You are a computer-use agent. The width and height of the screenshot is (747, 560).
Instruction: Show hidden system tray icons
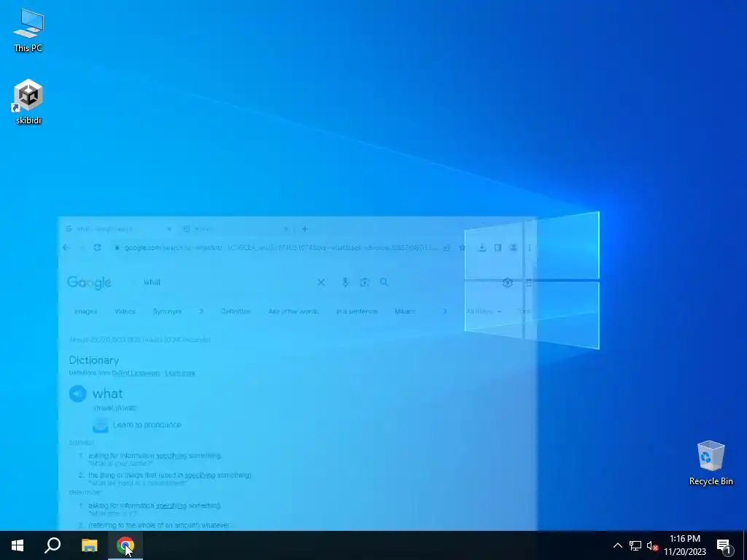(x=617, y=545)
